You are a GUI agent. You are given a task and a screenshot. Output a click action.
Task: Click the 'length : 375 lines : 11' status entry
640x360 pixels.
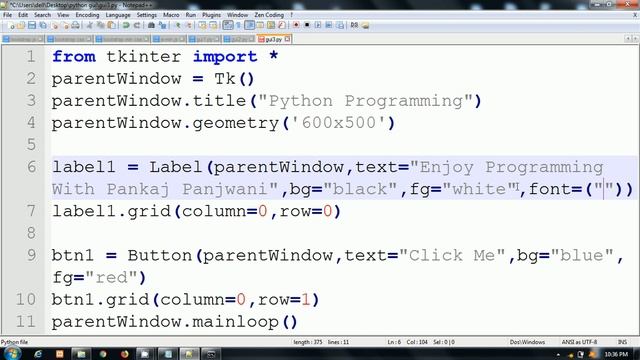321,342
